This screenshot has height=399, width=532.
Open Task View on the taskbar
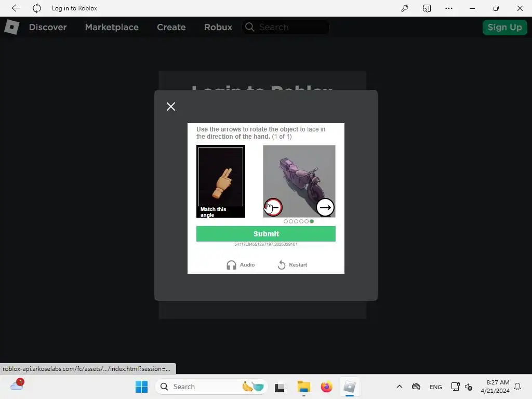pyautogui.click(x=280, y=387)
